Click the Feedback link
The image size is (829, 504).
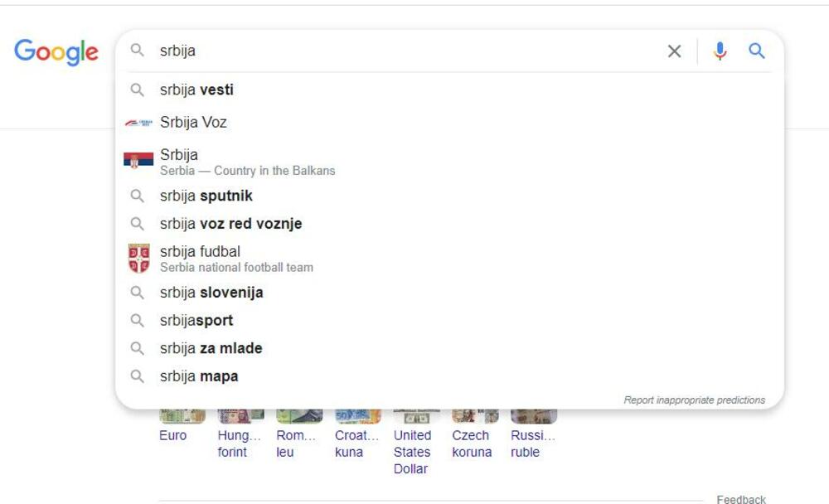click(x=742, y=499)
